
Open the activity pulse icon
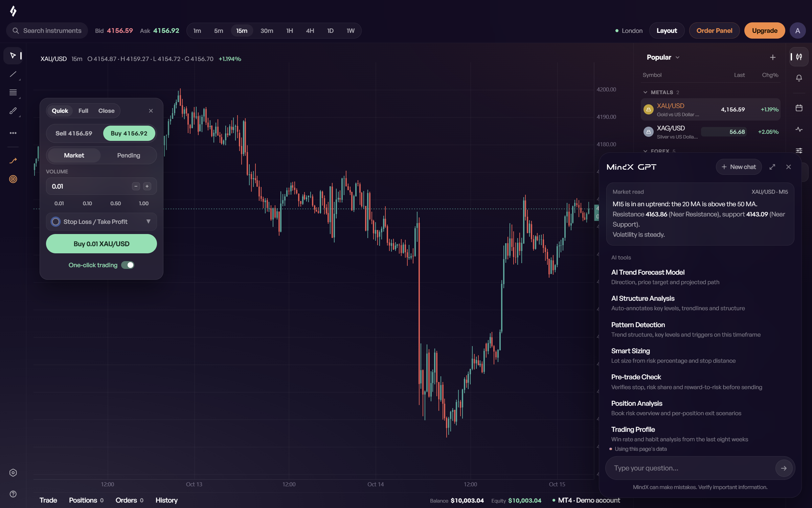(799, 129)
